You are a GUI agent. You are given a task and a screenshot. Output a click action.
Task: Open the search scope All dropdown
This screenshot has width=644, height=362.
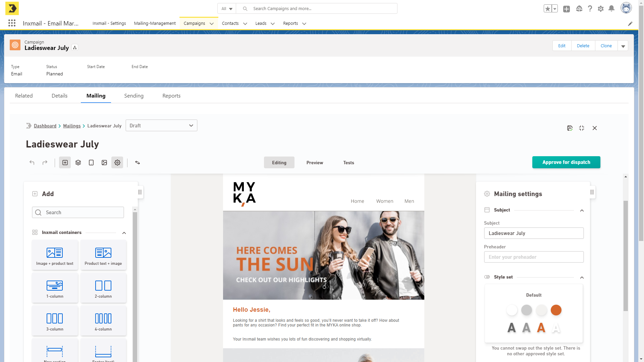pyautogui.click(x=227, y=9)
